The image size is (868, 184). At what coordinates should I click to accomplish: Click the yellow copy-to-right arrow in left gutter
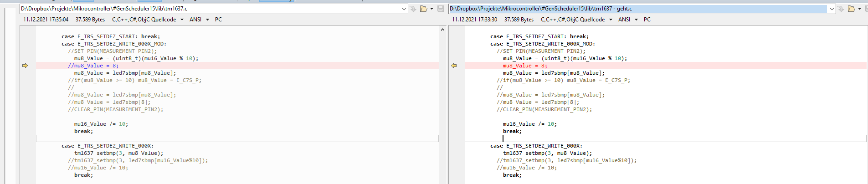pyautogui.click(x=25, y=66)
